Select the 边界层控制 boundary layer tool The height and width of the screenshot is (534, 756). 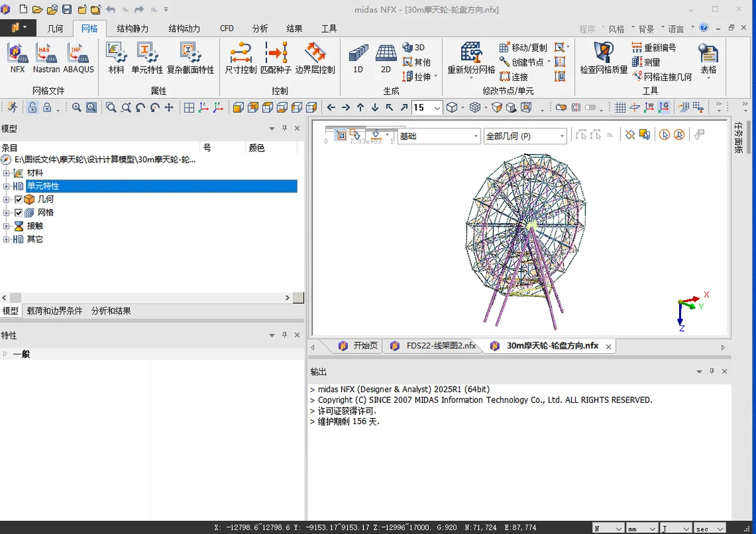click(315, 58)
